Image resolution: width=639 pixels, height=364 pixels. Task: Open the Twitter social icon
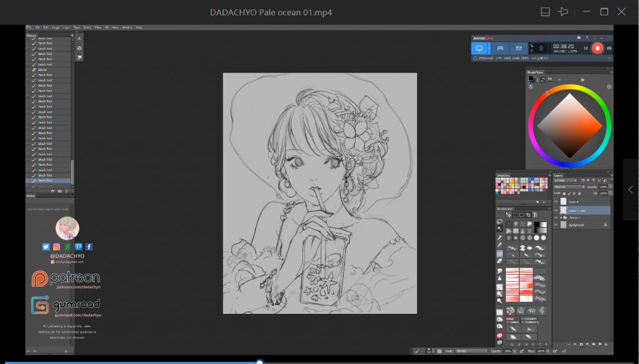(x=46, y=247)
